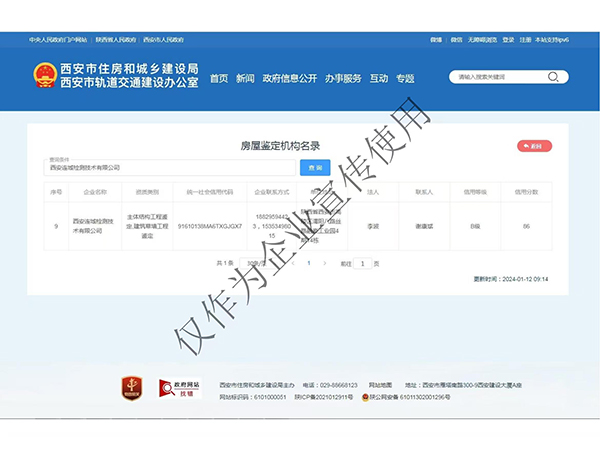Click the 网站地图 footer link
600x450 pixels.
click(381, 384)
